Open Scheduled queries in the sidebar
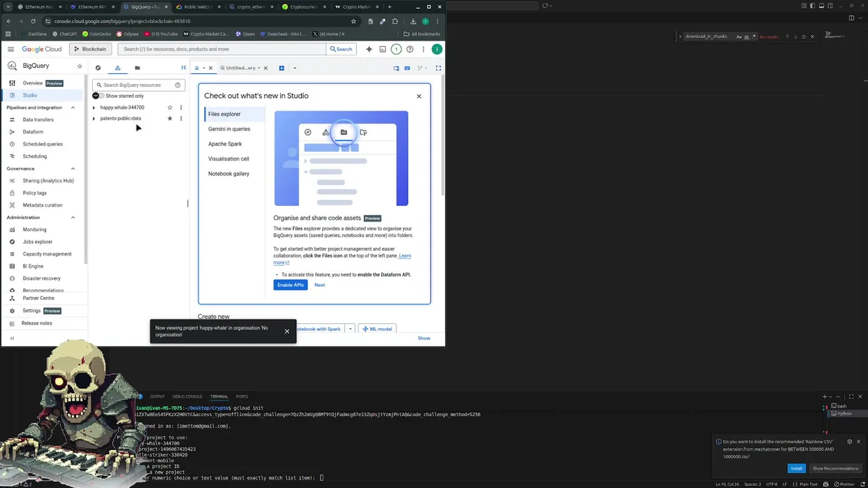This screenshot has height=488, width=868. [x=43, y=144]
